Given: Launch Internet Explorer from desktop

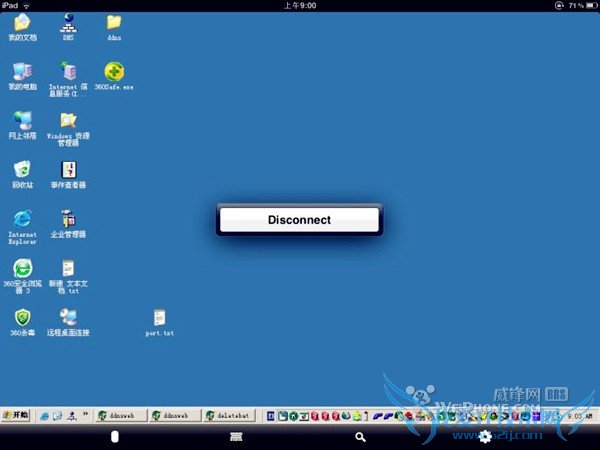Looking at the screenshot, I should (x=22, y=219).
